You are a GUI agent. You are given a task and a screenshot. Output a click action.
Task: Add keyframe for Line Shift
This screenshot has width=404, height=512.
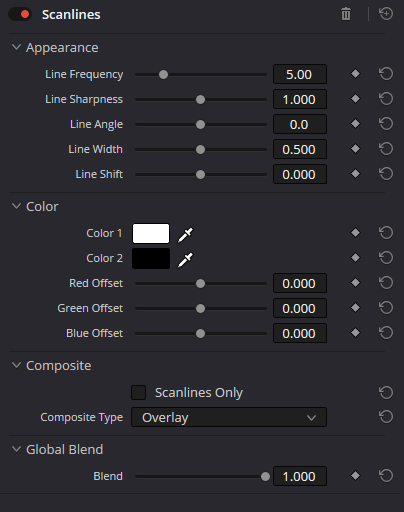coord(355,174)
